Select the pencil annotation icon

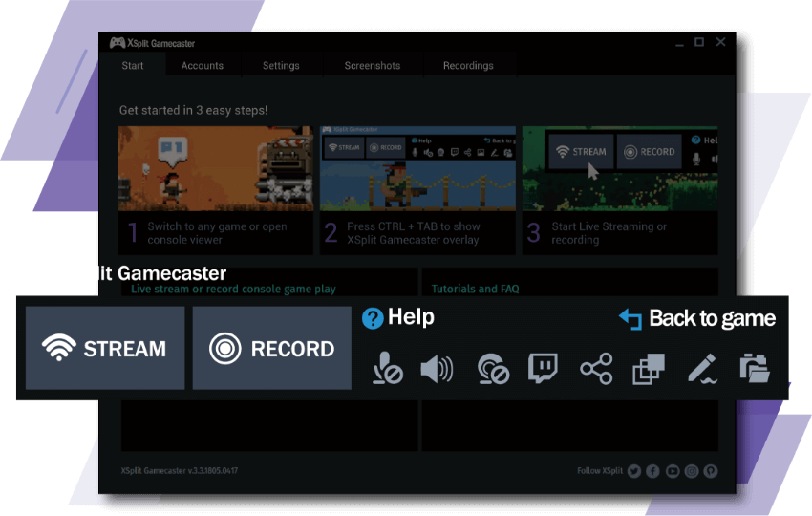702,368
